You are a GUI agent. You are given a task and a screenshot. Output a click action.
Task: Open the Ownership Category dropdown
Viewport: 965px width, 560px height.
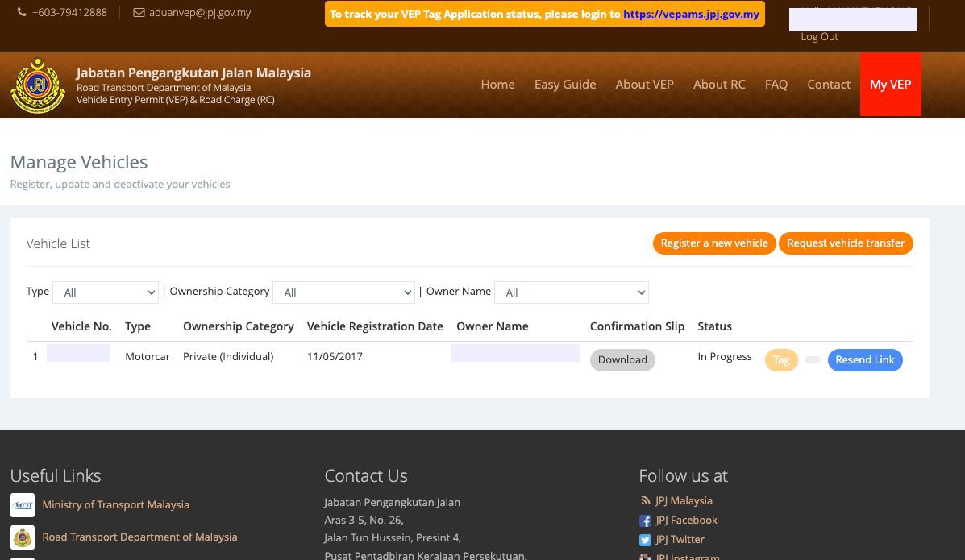(343, 292)
